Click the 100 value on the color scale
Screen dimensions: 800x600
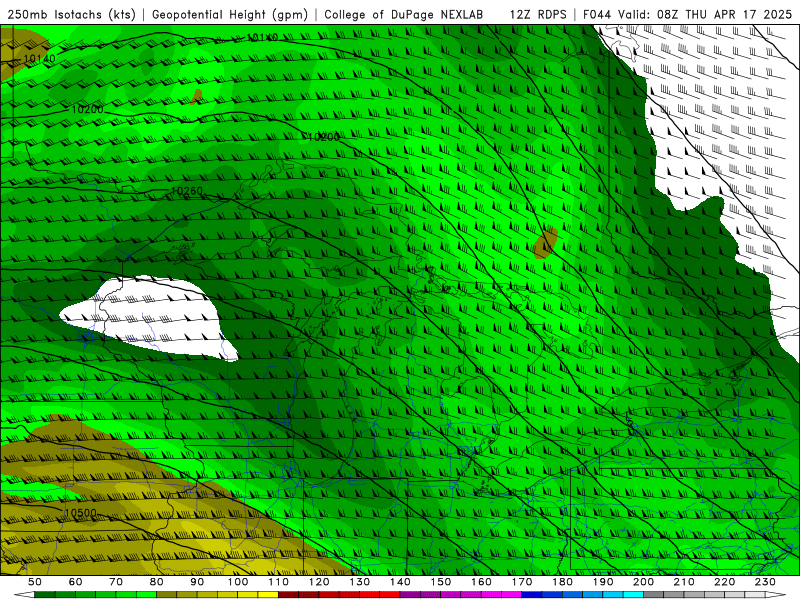point(238,582)
